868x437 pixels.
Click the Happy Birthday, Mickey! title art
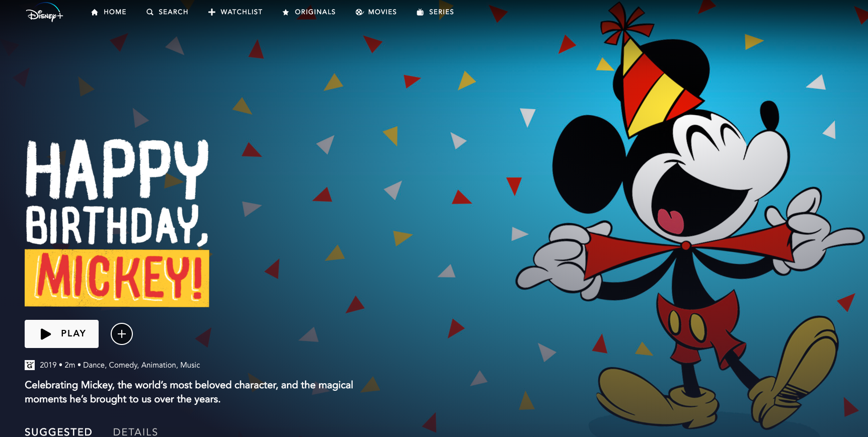click(x=117, y=223)
